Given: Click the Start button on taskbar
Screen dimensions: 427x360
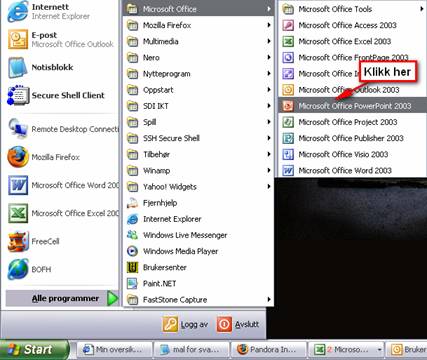Looking at the screenshot, I should point(34,349).
